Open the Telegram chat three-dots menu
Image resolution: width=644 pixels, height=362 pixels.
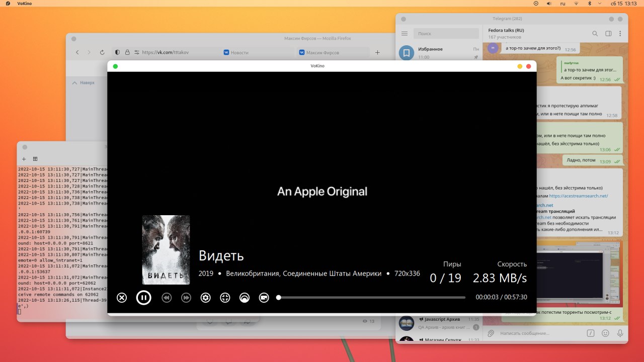pos(620,34)
